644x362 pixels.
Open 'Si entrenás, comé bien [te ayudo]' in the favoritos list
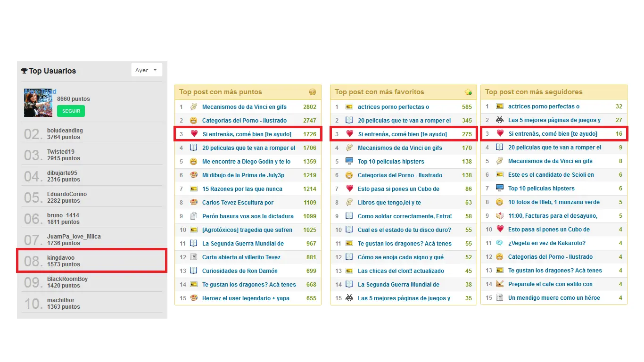point(403,134)
